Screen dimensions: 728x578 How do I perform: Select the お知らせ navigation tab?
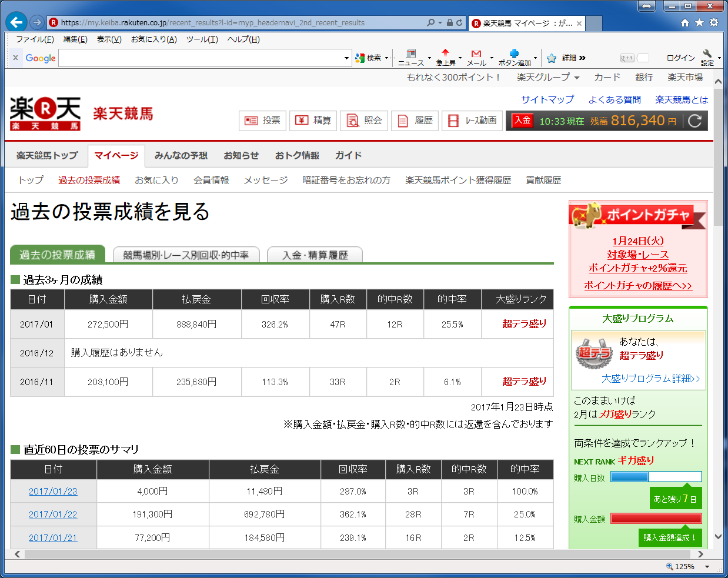[241, 155]
